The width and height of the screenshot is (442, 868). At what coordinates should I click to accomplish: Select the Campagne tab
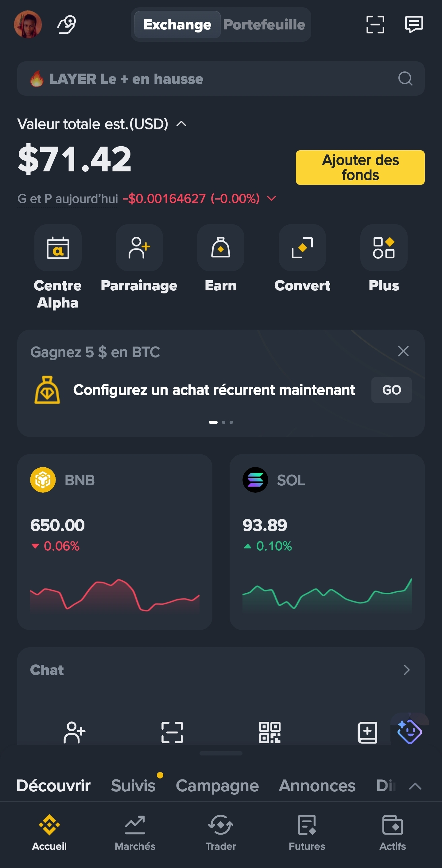click(217, 786)
